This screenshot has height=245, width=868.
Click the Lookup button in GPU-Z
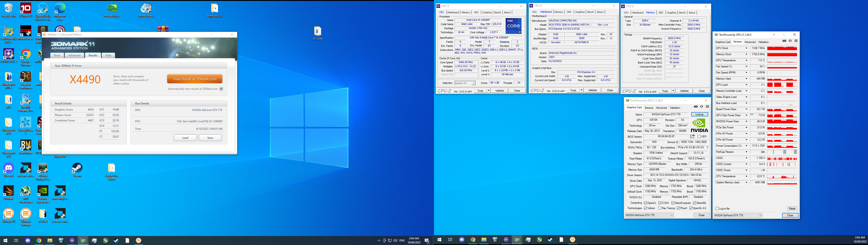pos(700,114)
